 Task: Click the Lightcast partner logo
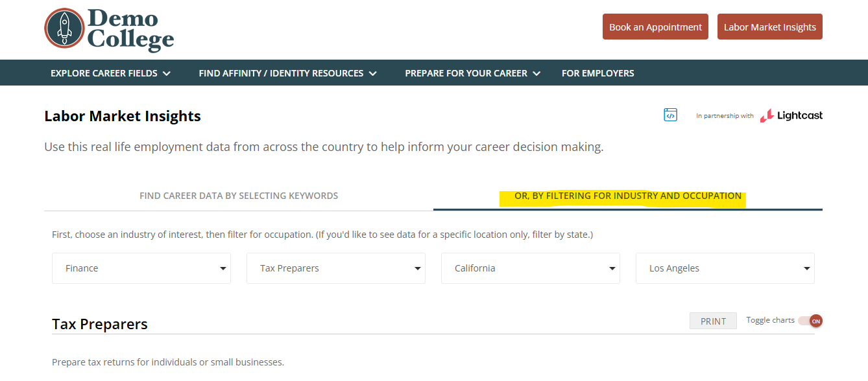coord(791,115)
